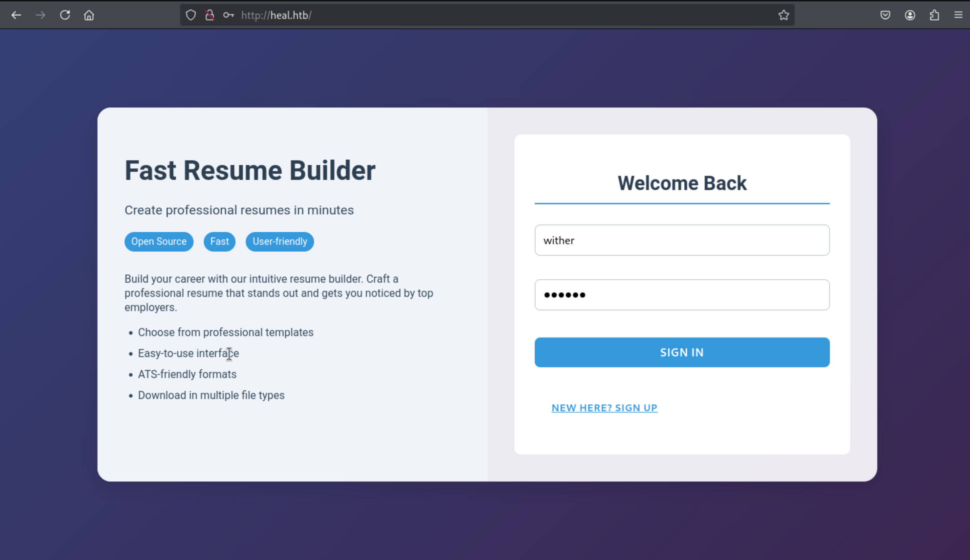Click the masked password field

(682, 295)
